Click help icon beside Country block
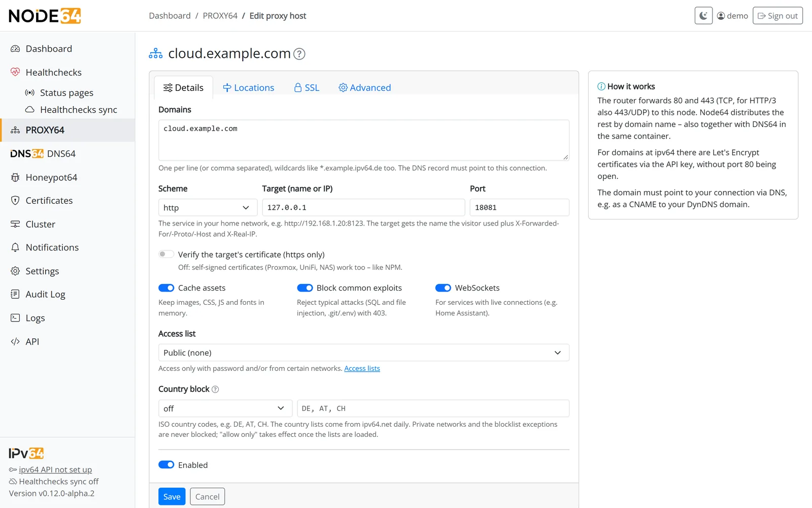This screenshot has height=508, width=812. (x=215, y=389)
